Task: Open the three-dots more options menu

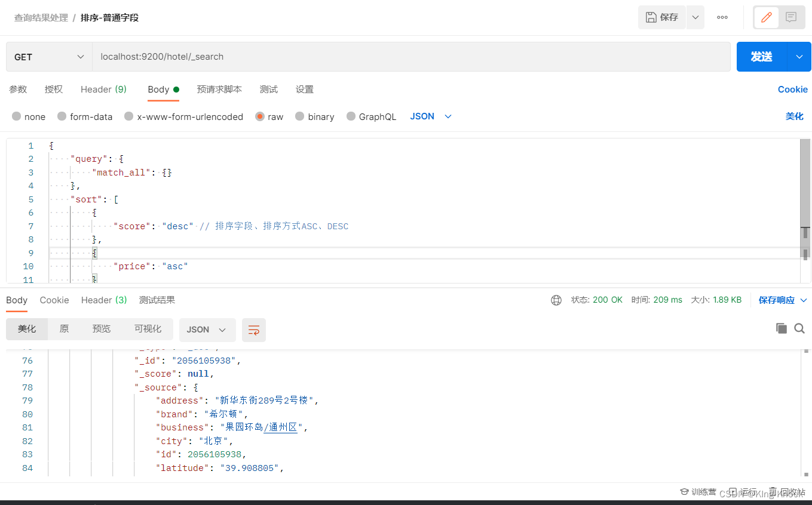Action: tap(722, 17)
